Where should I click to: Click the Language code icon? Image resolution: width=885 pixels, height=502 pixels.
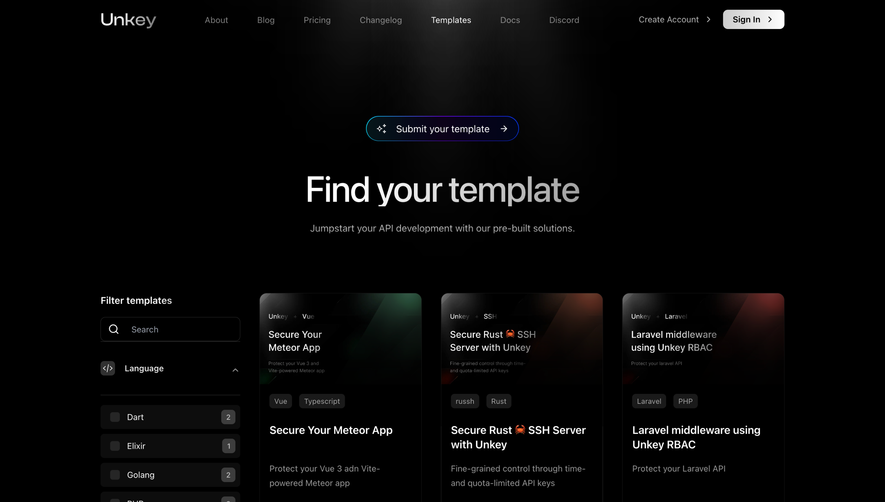coord(108,368)
